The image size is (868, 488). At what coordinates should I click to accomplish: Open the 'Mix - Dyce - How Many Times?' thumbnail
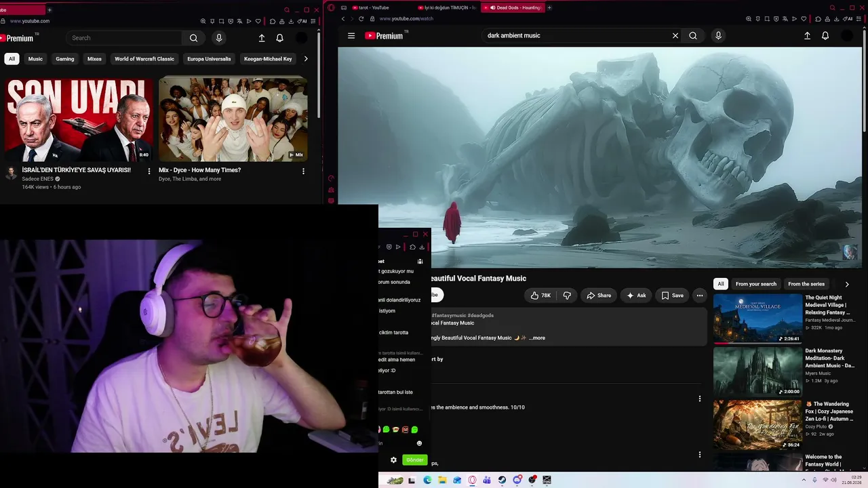point(233,119)
